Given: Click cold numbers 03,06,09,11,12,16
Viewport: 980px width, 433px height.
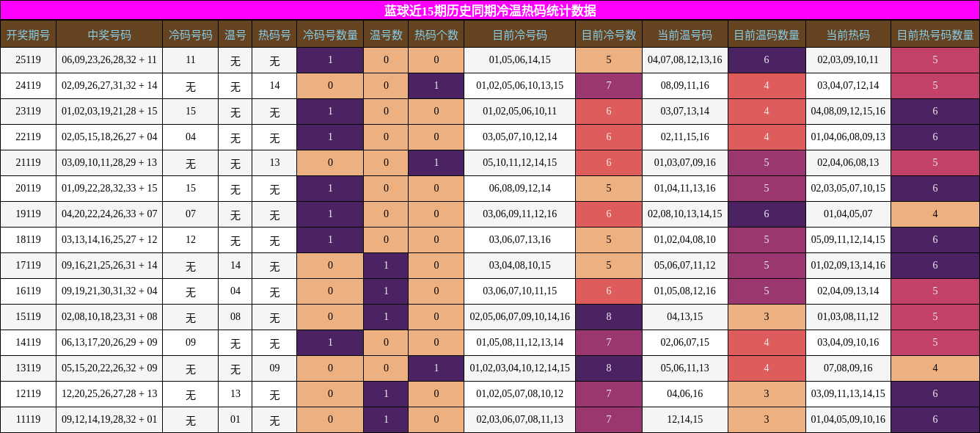Looking at the screenshot, I should [520, 214].
